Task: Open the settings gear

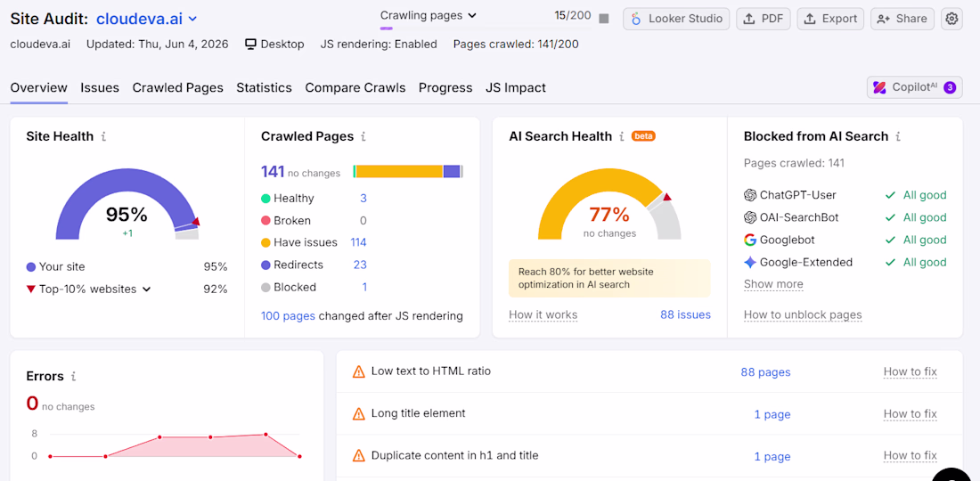Action: click(951, 19)
